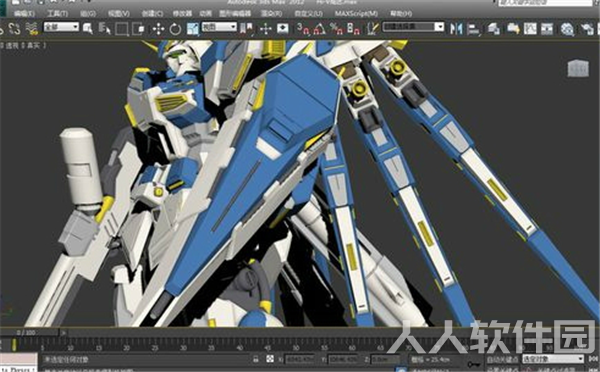Open the 选定对象 key filter dropdown
Image resolution: width=600 pixels, height=372 pixels.
pos(553,359)
